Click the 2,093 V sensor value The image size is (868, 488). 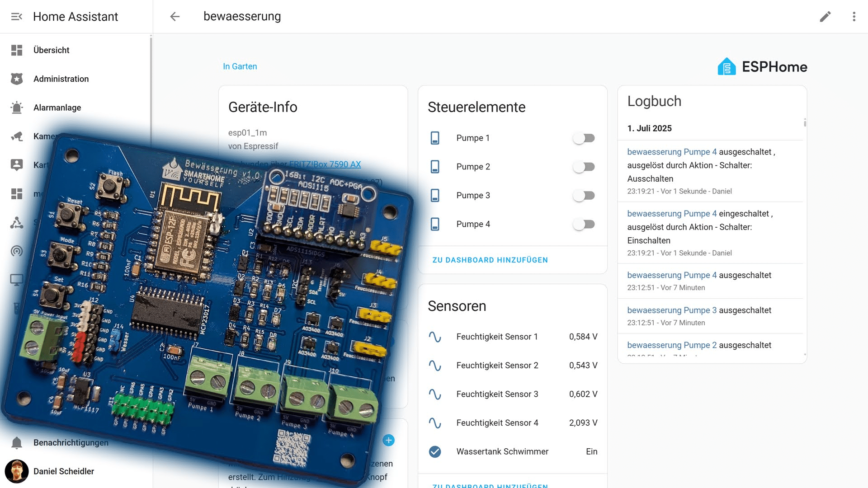583,423
